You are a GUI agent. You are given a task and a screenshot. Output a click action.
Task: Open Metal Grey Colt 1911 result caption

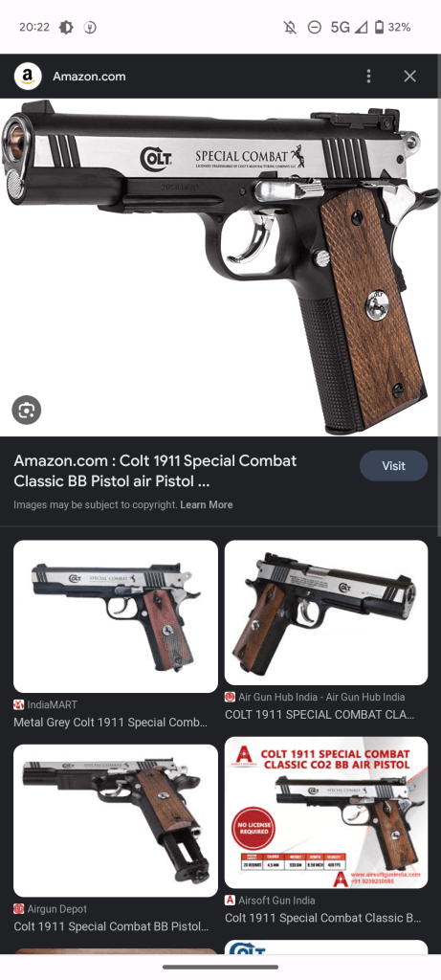110,723
